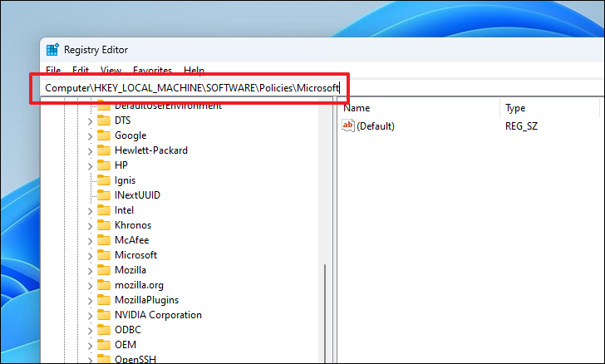Click the Intel folder icon

tap(103, 210)
